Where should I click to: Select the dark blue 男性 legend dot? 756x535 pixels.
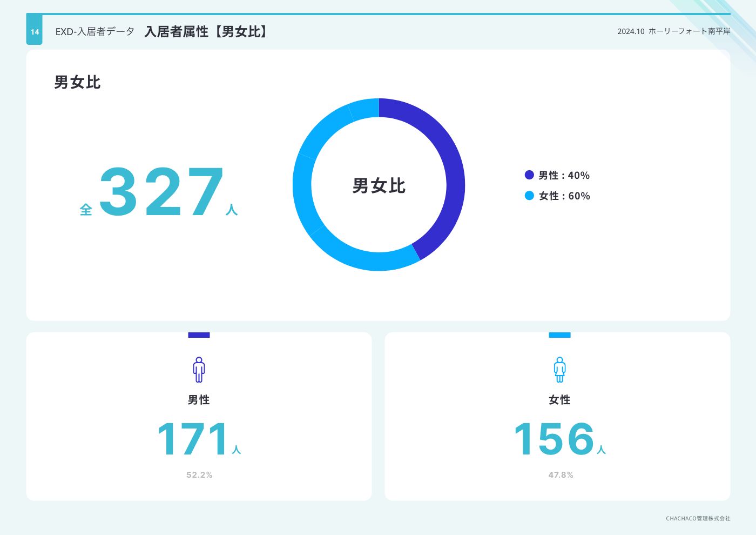pos(529,175)
